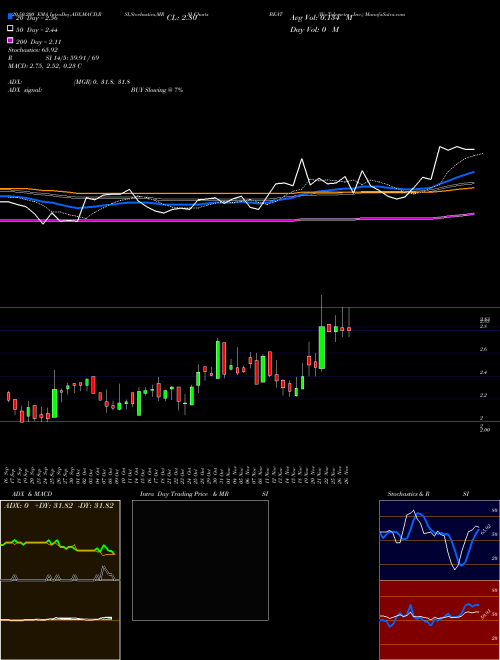This screenshot has width=500, height=660.
Task: Click the 'CL: 2.80' closing price label
Action: (182, 18)
